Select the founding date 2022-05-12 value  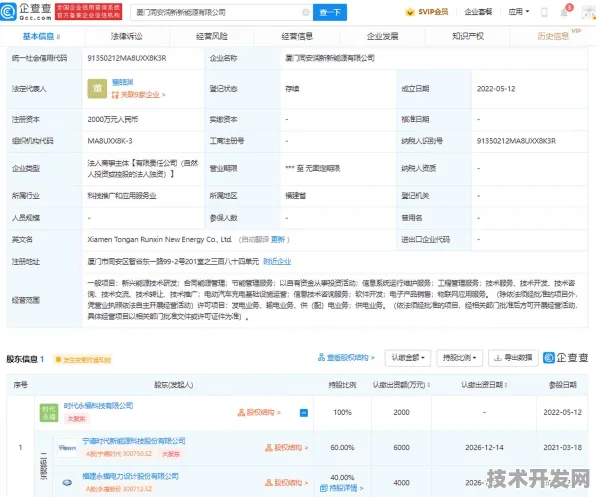496,89
